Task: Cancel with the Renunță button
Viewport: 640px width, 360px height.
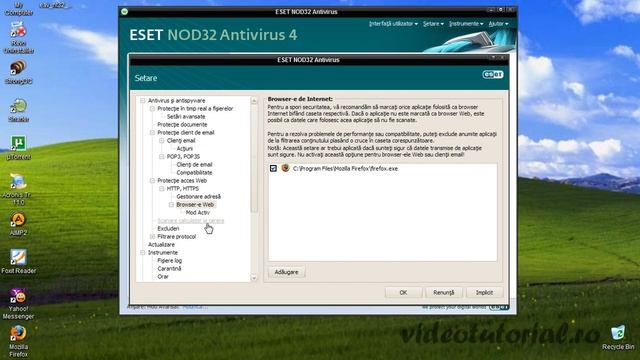Action: pyautogui.click(x=444, y=292)
